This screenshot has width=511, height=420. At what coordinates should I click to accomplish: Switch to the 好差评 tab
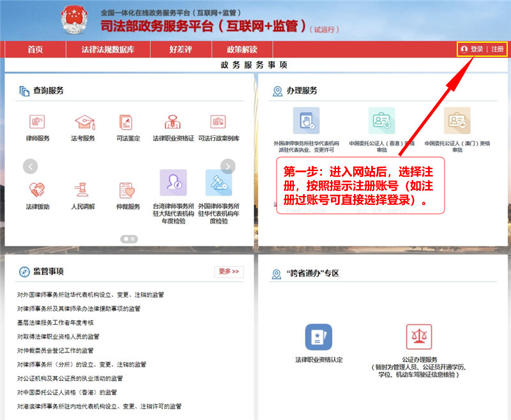tap(180, 50)
